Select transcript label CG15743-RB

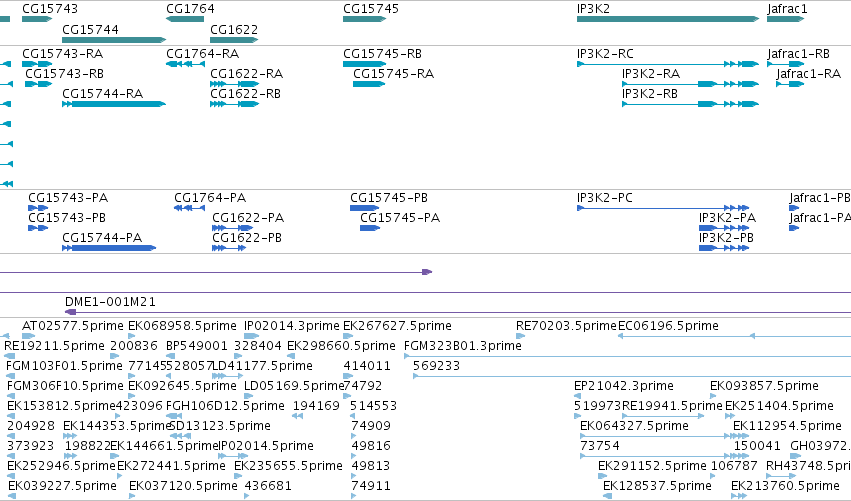pyautogui.click(x=64, y=74)
